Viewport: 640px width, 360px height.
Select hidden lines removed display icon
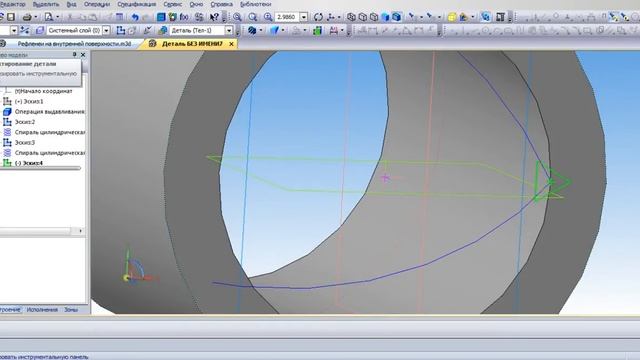pyautogui.click(x=362, y=17)
